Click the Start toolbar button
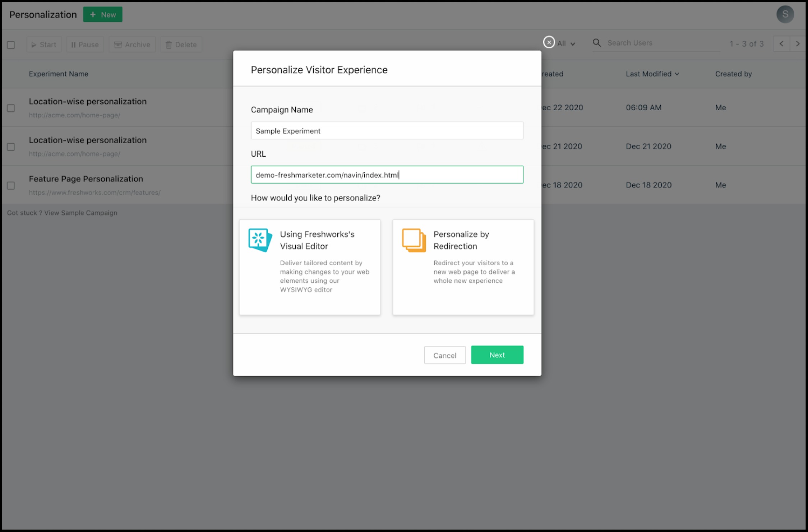Viewport: 808px width, 532px height. coord(44,45)
